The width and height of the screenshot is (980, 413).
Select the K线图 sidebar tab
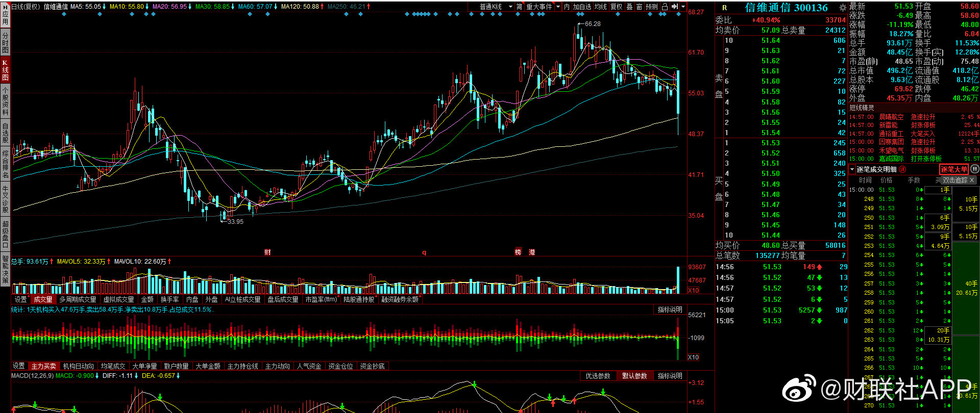(x=5, y=70)
